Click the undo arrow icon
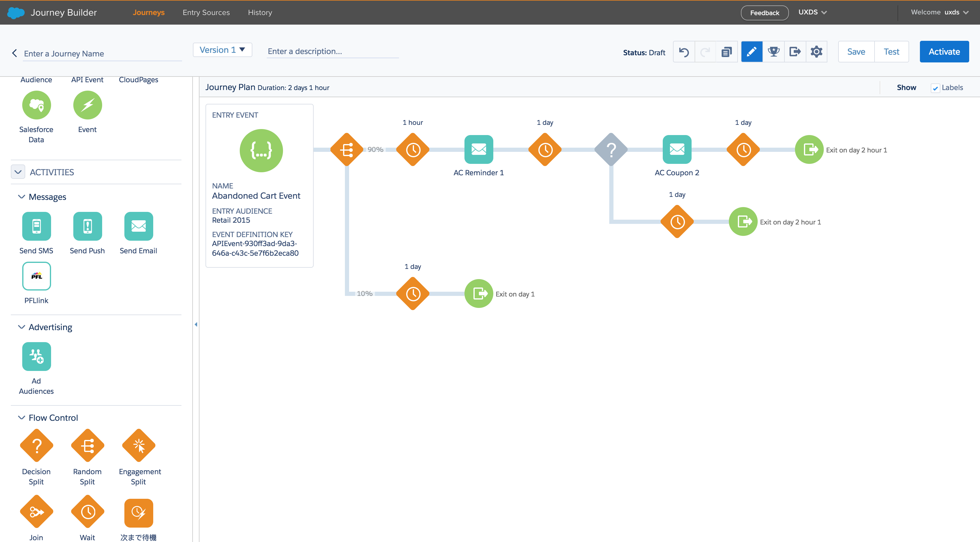This screenshot has width=980, height=542. coord(684,52)
